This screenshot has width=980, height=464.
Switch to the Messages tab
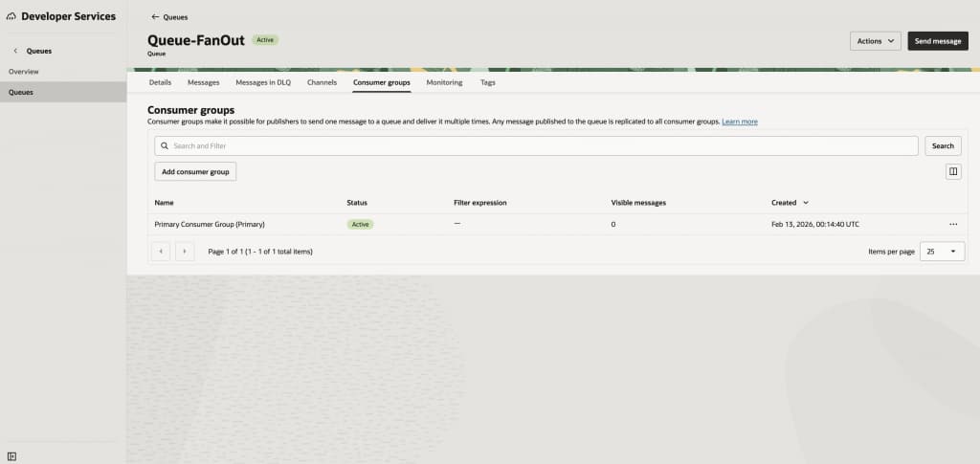coord(203,82)
